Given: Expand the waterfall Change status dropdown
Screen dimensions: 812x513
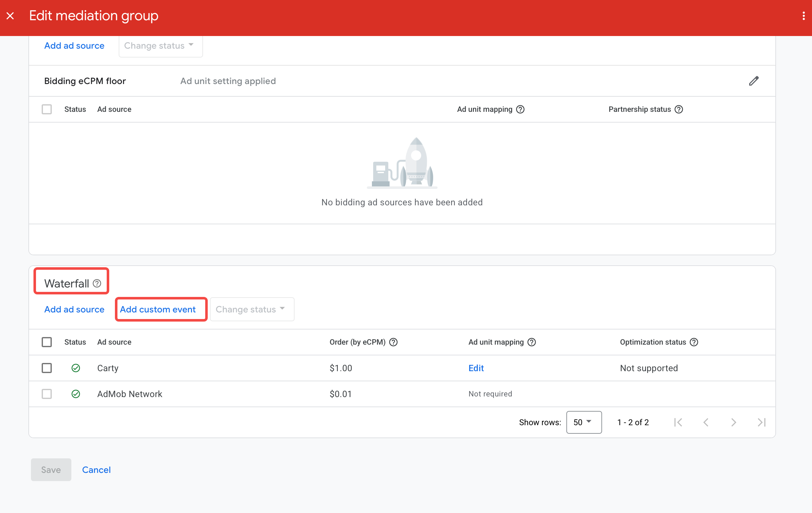Looking at the screenshot, I should [252, 309].
